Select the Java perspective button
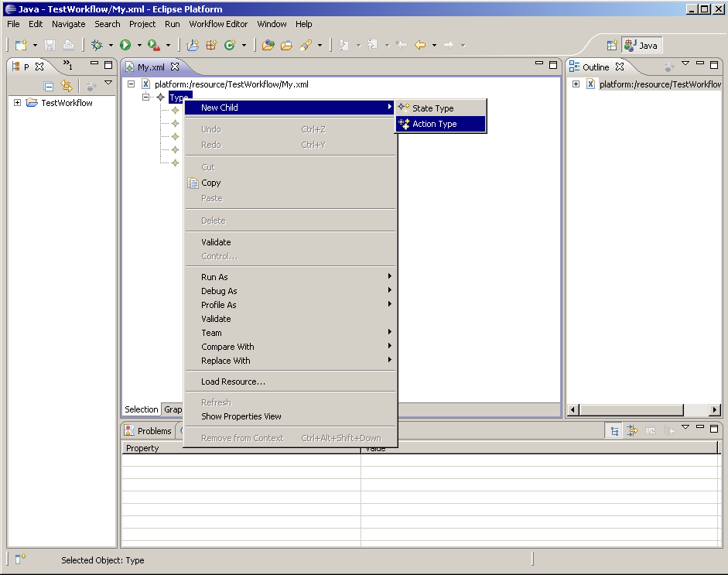Viewport: 728px width, 575px height. pyautogui.click(x=641, y=46)
